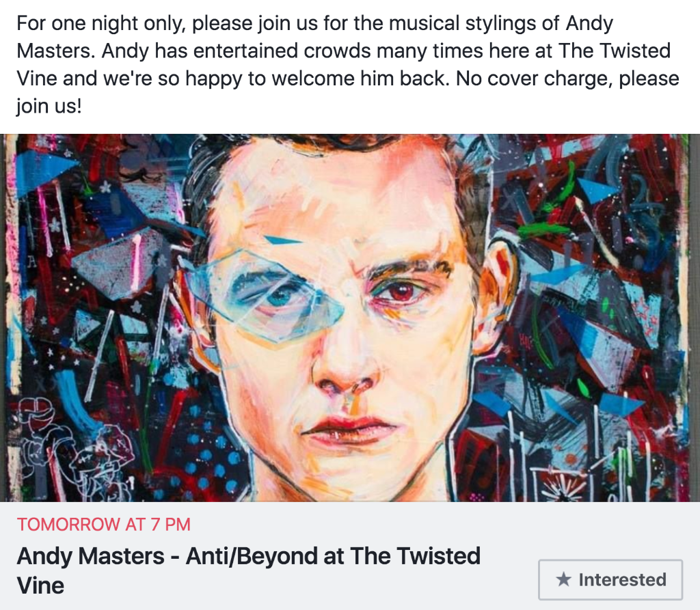Click "join us!" at the description end
The height and width of the screenshot is (610, 700).
coord(49,106)
